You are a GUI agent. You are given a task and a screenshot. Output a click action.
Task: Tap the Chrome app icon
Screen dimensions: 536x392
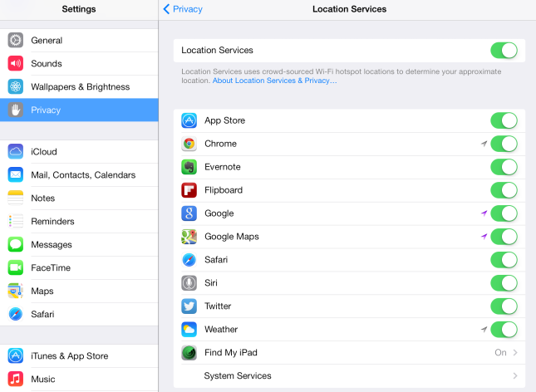tap(189, 144)
